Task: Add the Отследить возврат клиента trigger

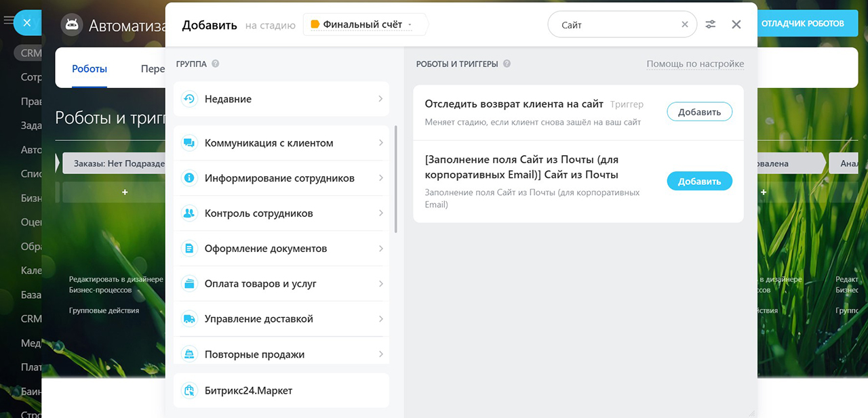Action: point(699,112)
